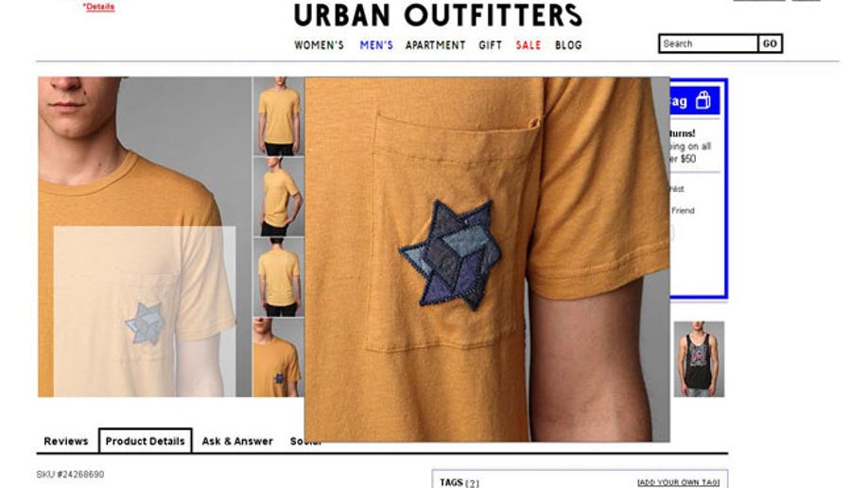Switch to the Ask & Answer tab
The image size is (868, 488).
[x=237, y=442]
